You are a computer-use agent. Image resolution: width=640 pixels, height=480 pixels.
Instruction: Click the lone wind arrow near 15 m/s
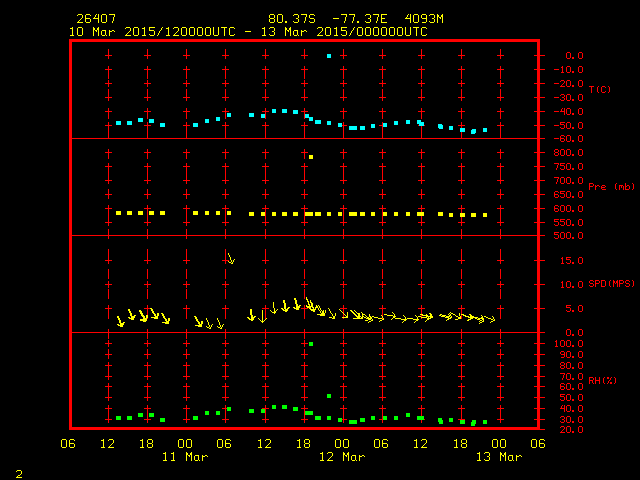point(231,258)
